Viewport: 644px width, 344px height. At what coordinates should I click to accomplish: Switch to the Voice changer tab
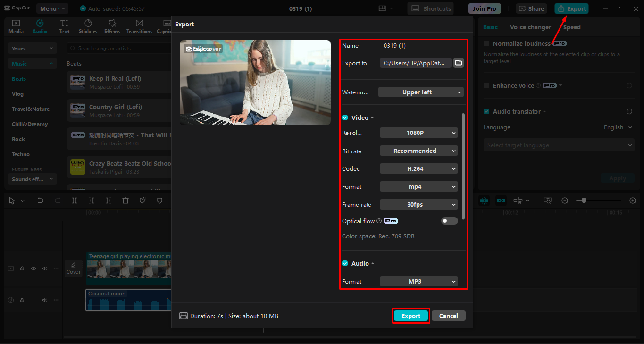tap(530, 27)
